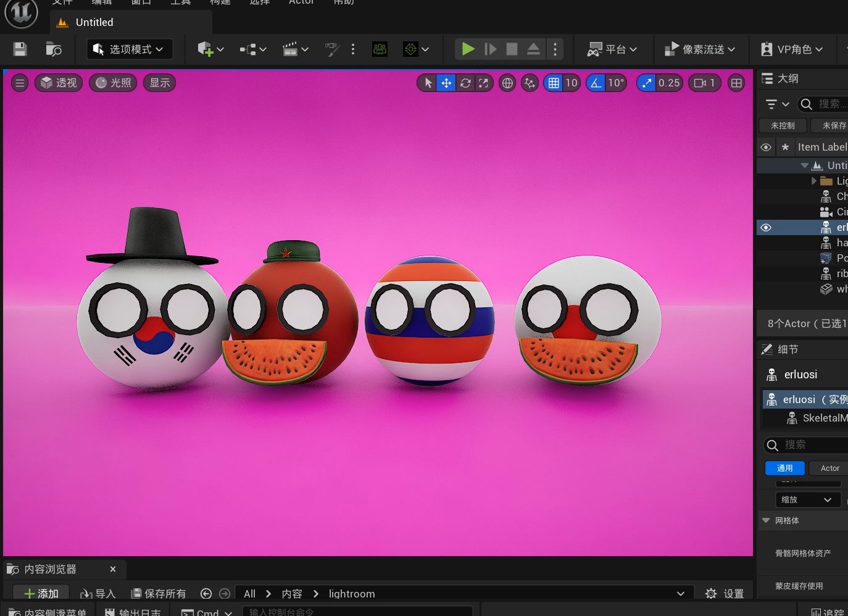Toggle visibility eye of selected erluosi row
This screenshot has height=616, width=848.
pos(766,227)
